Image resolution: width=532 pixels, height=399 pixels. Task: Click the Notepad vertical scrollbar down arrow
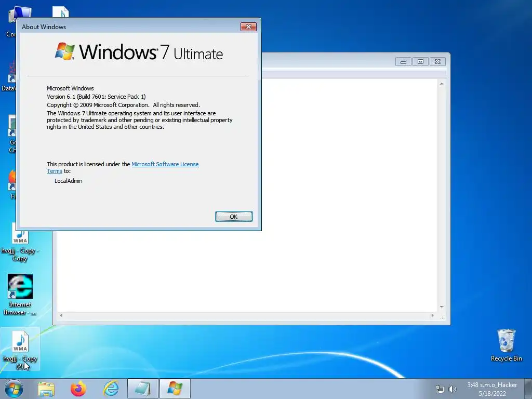coord(442,307)
